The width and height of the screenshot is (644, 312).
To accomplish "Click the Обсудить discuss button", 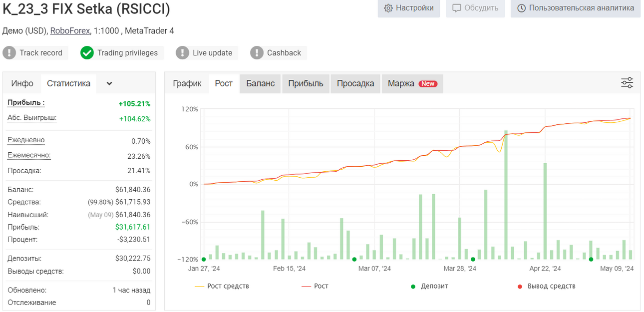I will pos(475,8).
